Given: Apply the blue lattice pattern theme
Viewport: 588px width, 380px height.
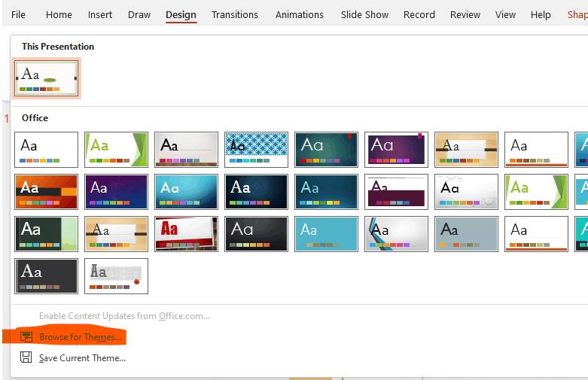Looking at the screenshot, I should click(x=256, y=150).
